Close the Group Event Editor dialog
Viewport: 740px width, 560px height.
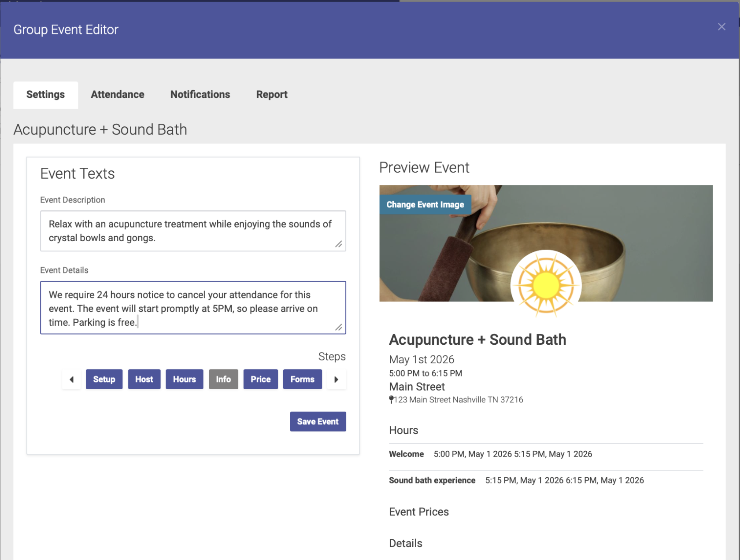pos(721,27)
